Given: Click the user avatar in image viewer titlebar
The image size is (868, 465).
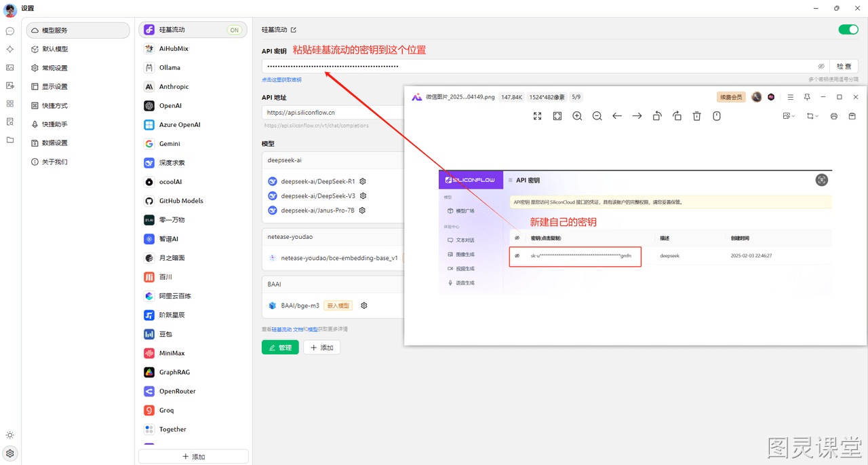Looking at the screenshot, I should [x=757, y=97].
